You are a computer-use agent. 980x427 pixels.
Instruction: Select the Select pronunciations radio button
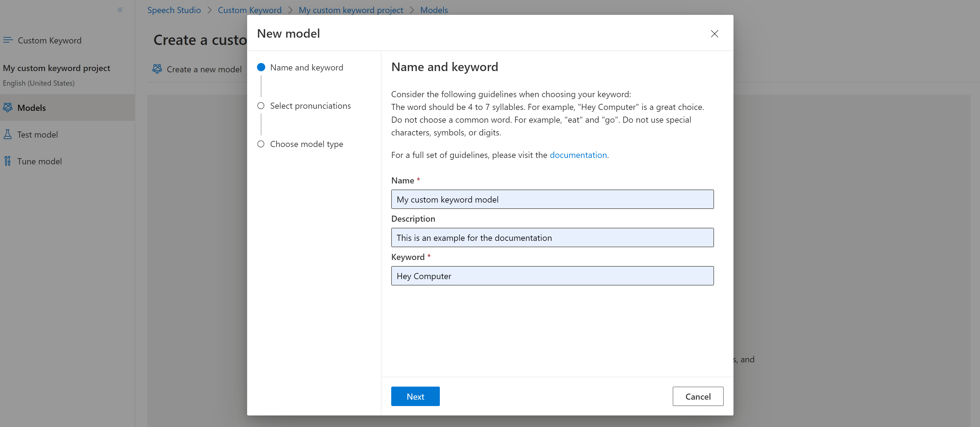point(261,105)
